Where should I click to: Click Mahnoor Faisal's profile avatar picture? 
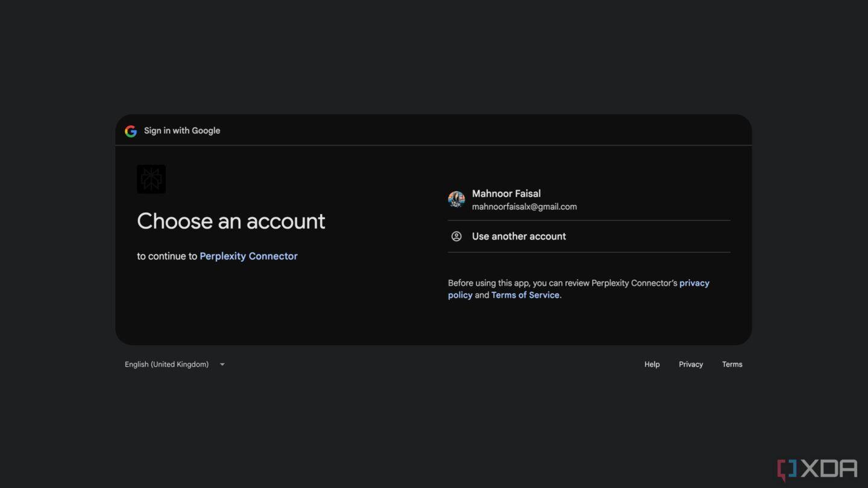coord(456,199)
